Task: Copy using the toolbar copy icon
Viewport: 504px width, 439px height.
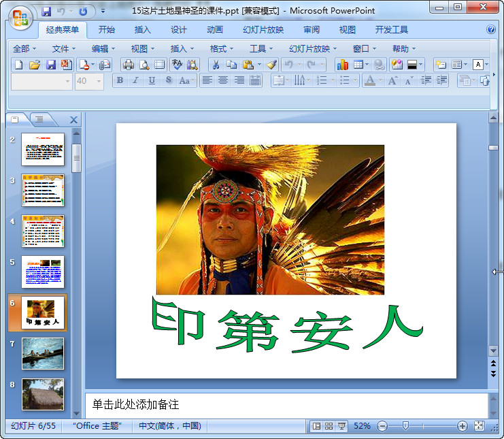Action: (x=231, y=65)
